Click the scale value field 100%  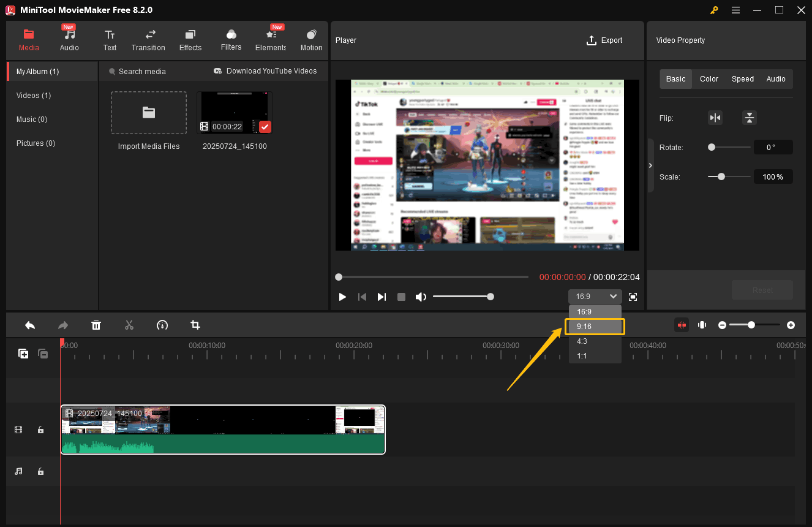[x=773, y=176]
